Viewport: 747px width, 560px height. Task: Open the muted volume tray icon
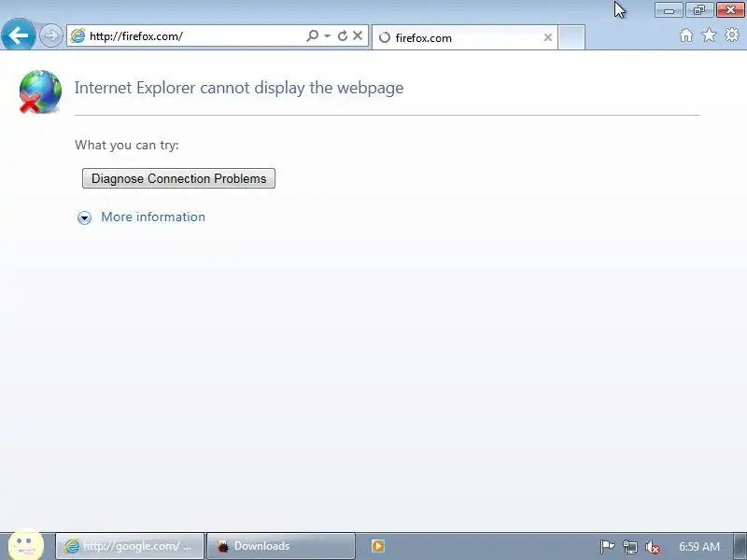[652, 547]
